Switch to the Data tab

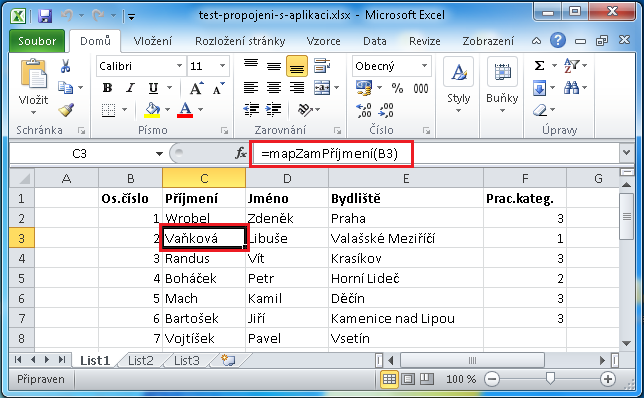point(375,41)
